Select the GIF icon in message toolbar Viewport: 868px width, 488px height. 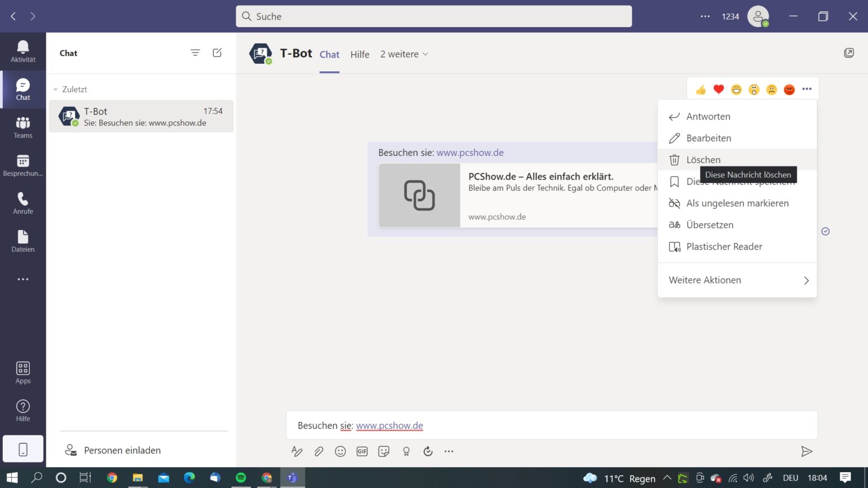pos(362,451)
